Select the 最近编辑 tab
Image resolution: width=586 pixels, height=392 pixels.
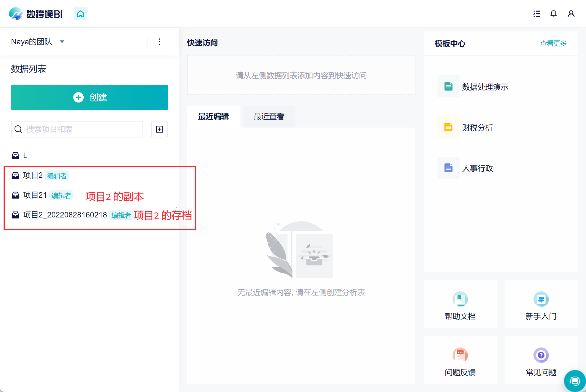point(213,117)
